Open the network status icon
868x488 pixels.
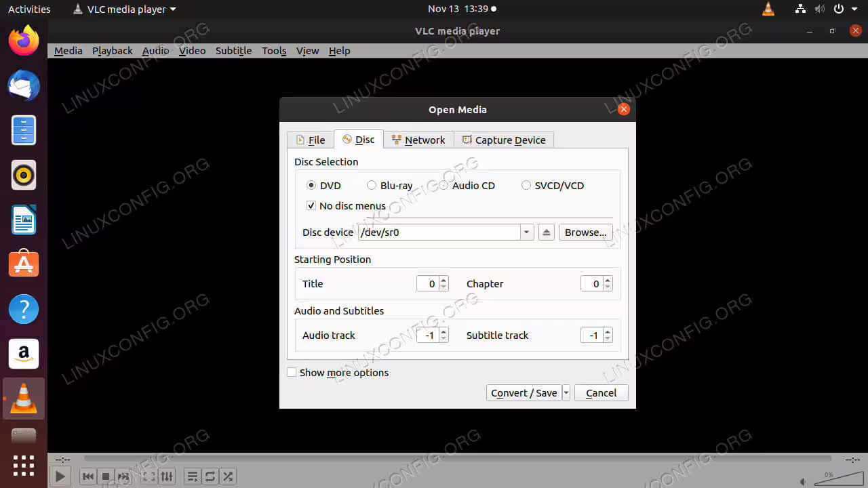click(x=801, y=9)
